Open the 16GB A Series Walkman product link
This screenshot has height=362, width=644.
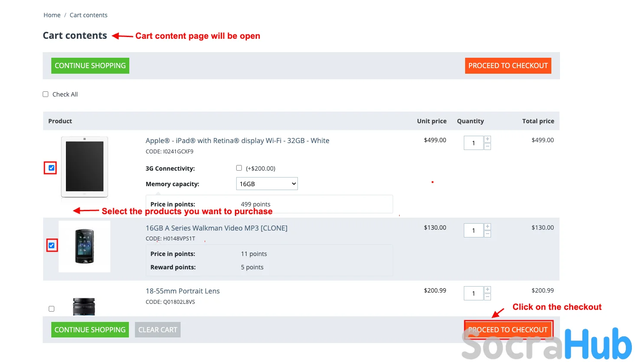click(216, 228)
